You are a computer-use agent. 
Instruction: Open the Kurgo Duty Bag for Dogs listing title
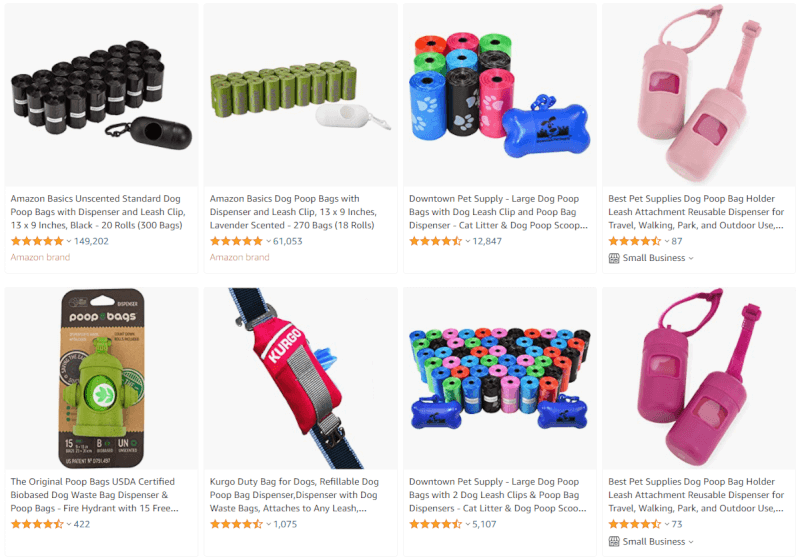(294, 495)
